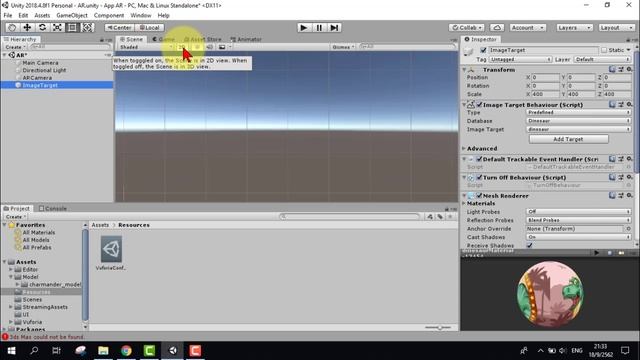
Task: Open Transform component help icon
Action: tap(612, 69)
